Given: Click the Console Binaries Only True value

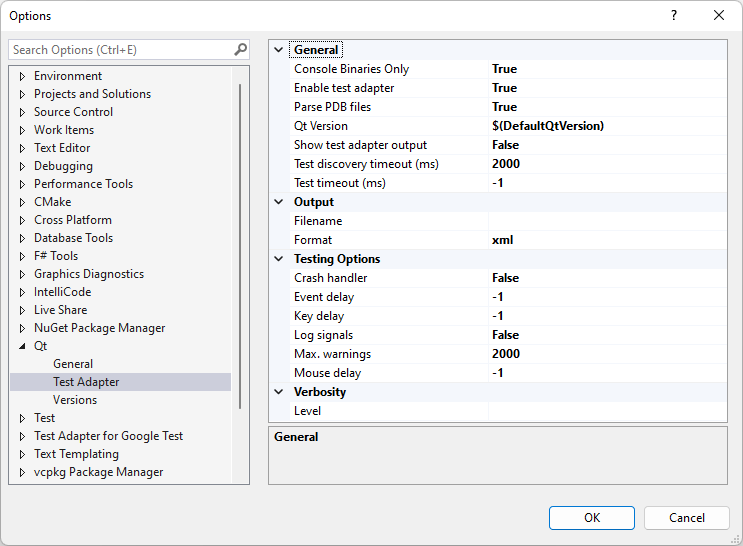Looking at the screenshot, I should coord(607,69).
